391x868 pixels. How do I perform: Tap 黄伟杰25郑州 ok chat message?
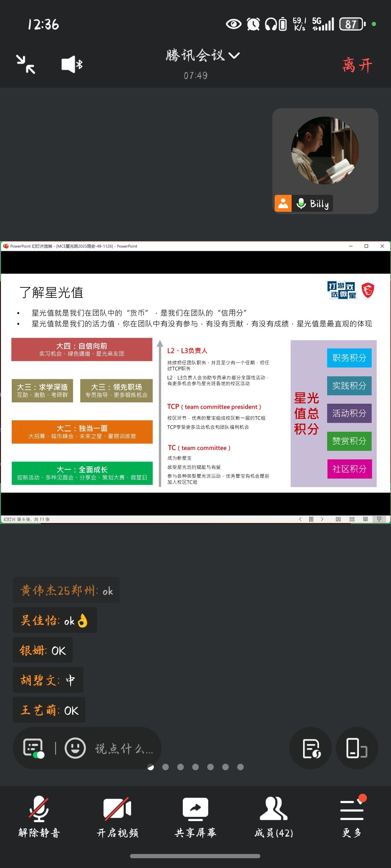coord(66,590)
